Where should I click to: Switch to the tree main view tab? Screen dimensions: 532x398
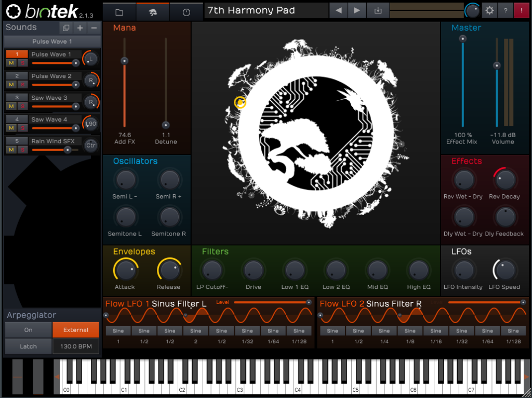(x=153, y=11)
